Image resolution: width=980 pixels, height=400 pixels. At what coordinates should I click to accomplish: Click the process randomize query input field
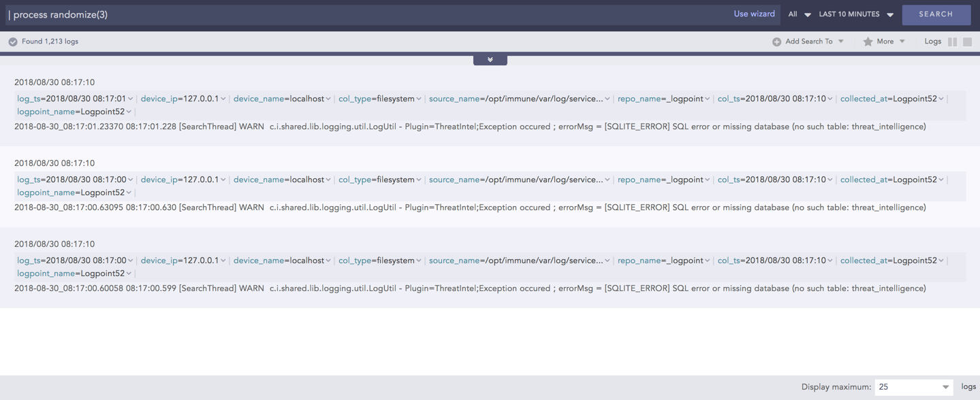click(x=272, y=14)
